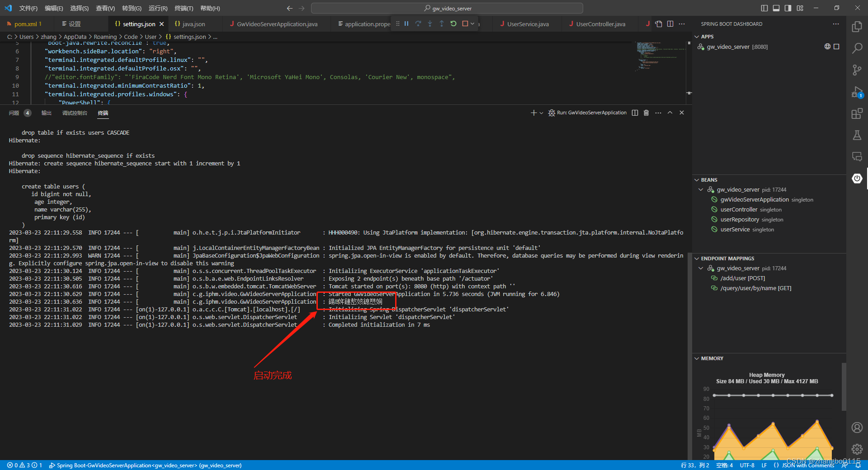
Task: Split the terminal panel
Action: [x=635, y=113]
